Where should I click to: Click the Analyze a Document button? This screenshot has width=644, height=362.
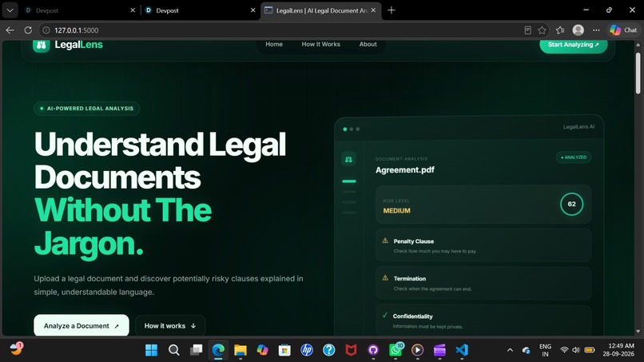[81, 325]
